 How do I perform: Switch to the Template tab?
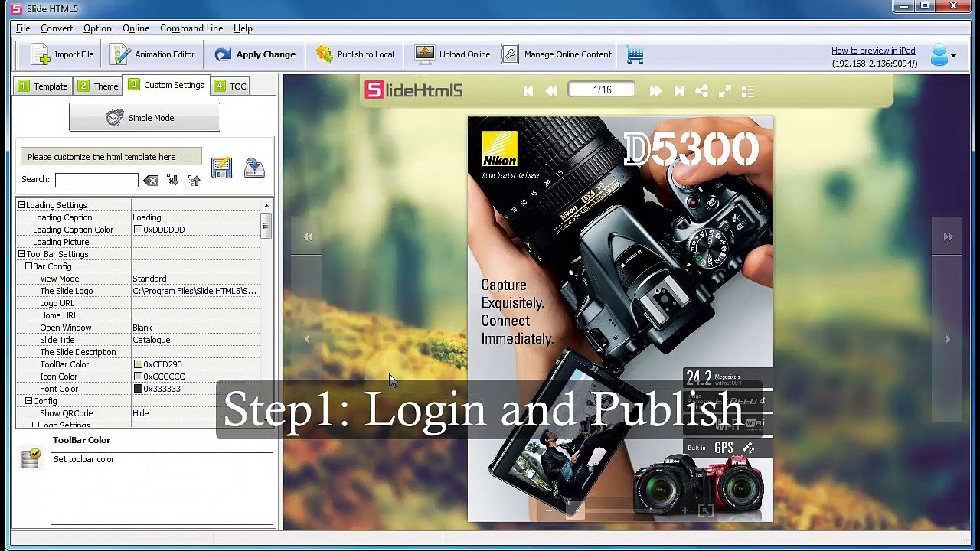click(43, 86)
